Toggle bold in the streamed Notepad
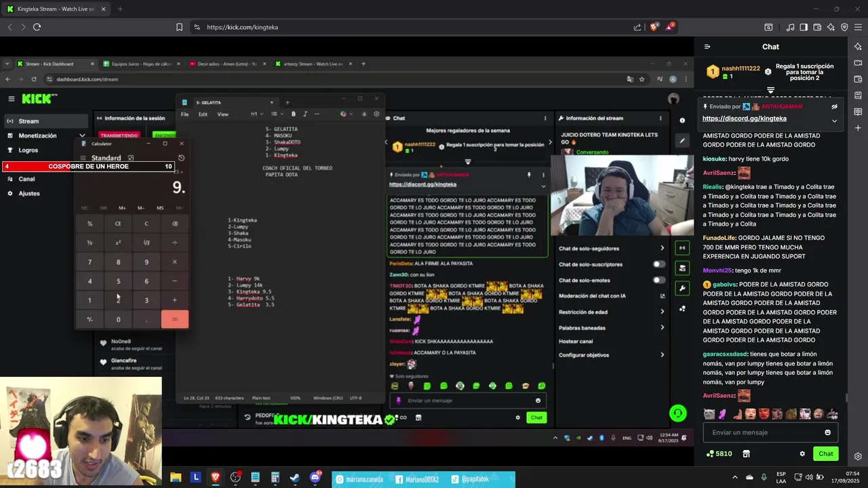The width and height of the screenshot is (868, 488). (293, 114)
